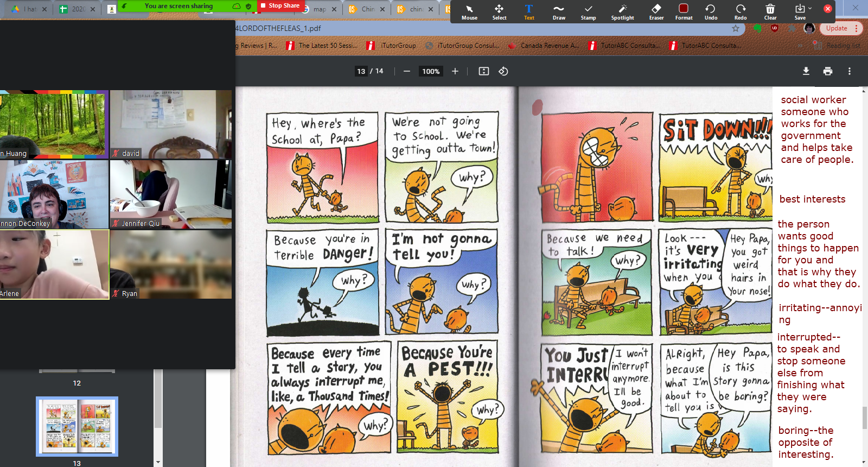Redo the annotation
The height and width of the screenshot is (467, 868).
click(x=741, y=11)
